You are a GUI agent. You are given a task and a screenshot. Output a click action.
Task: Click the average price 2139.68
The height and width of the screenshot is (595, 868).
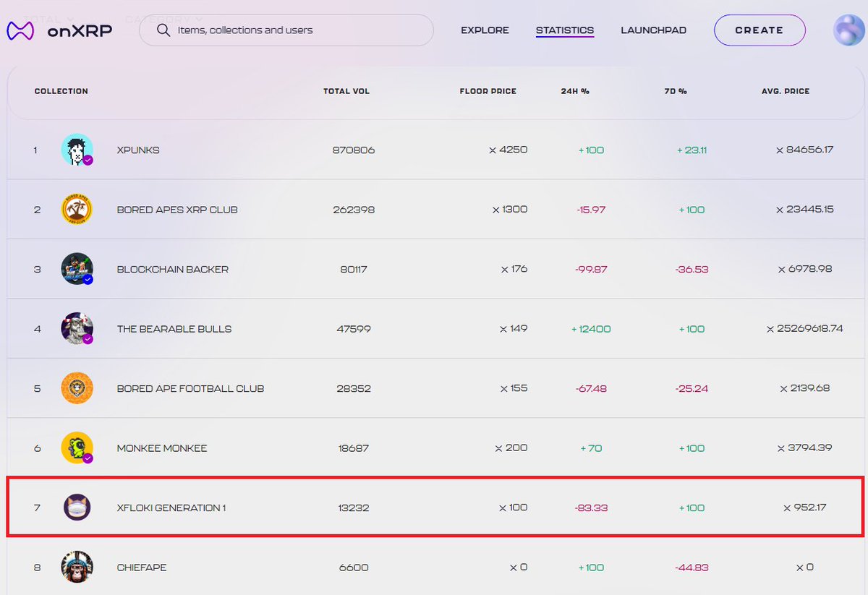coord(805,388)
